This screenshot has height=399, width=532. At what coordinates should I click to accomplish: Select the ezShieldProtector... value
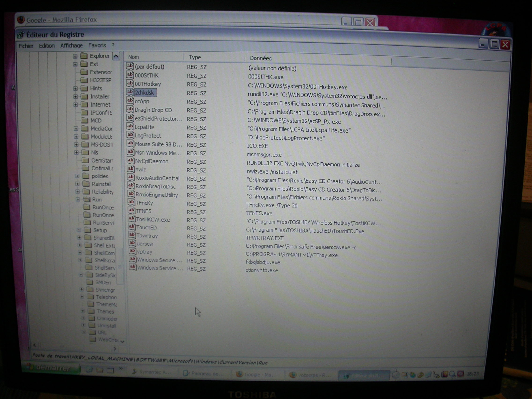tap(159, 118)
